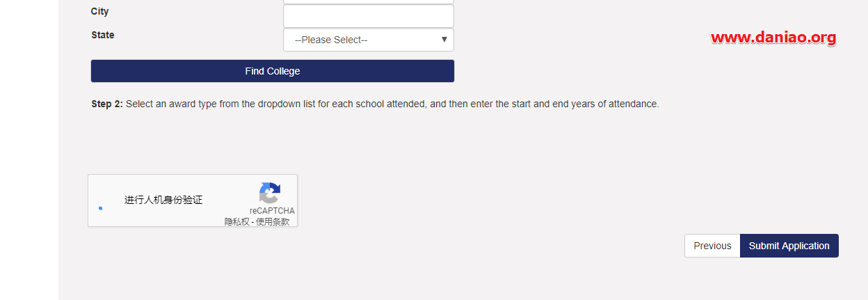The width and height of the screenshot is (868, 300).
Task: Click the reCAPTCHA logo icon
Action: click(x=270, y=193)
